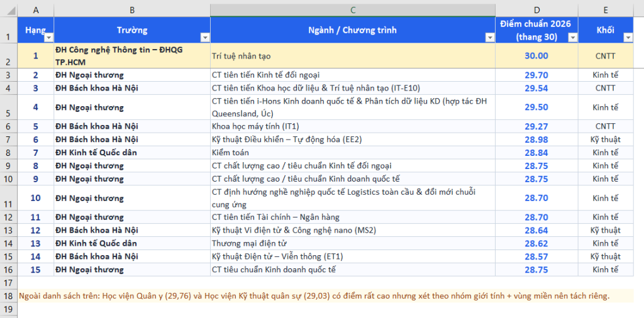Screen dimensions: 644x318
Task: Click the Khối cell in rank 1 row
Action: (x=606, y=55)
